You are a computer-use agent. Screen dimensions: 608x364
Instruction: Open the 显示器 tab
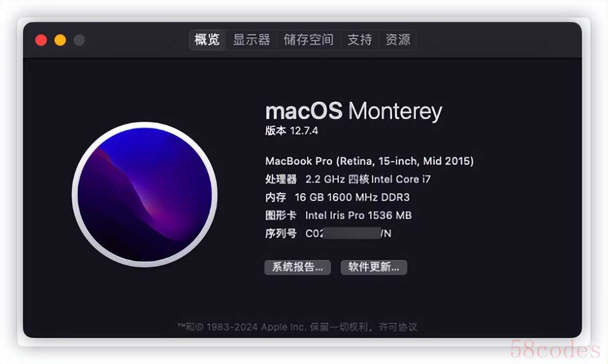point(251,40)
